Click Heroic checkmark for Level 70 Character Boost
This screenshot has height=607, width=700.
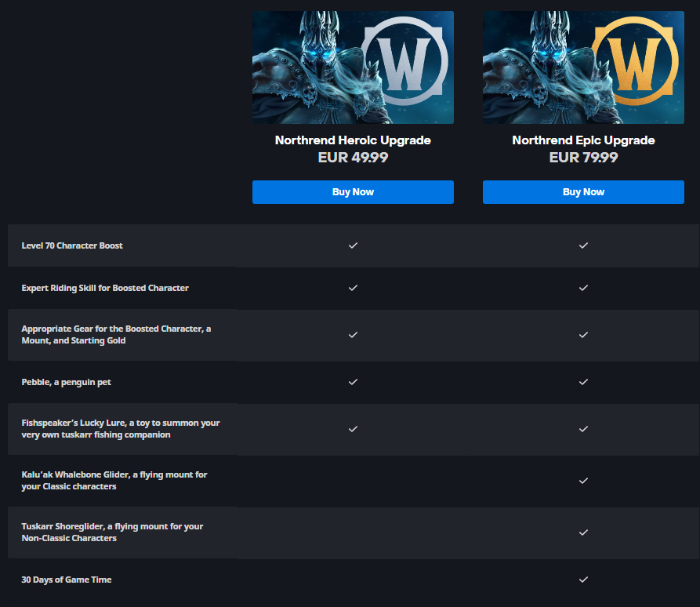353,245
